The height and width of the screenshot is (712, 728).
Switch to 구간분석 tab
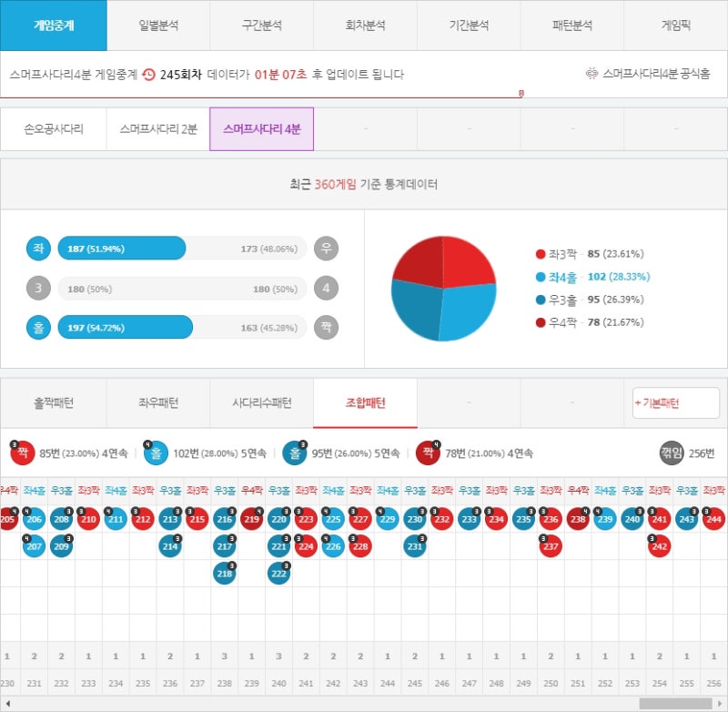[x=262, y=25]
